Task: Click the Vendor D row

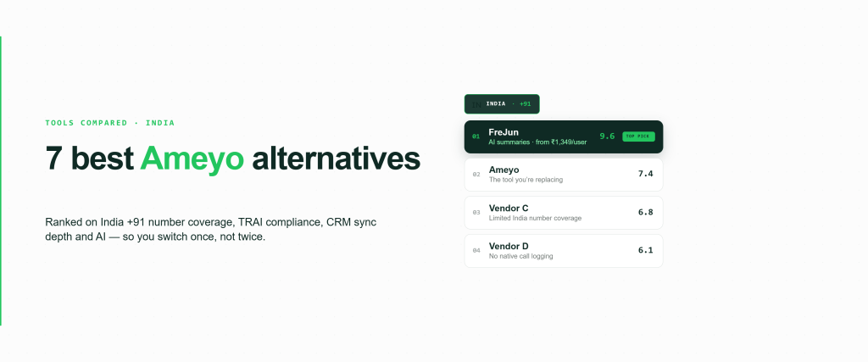Action: [x=564, y=251]
